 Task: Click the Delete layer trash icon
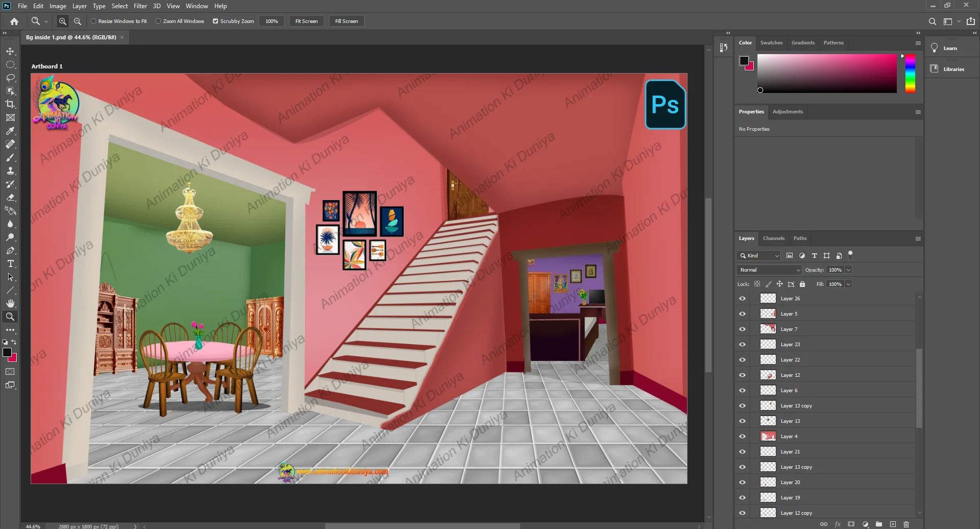pos(906,524)
